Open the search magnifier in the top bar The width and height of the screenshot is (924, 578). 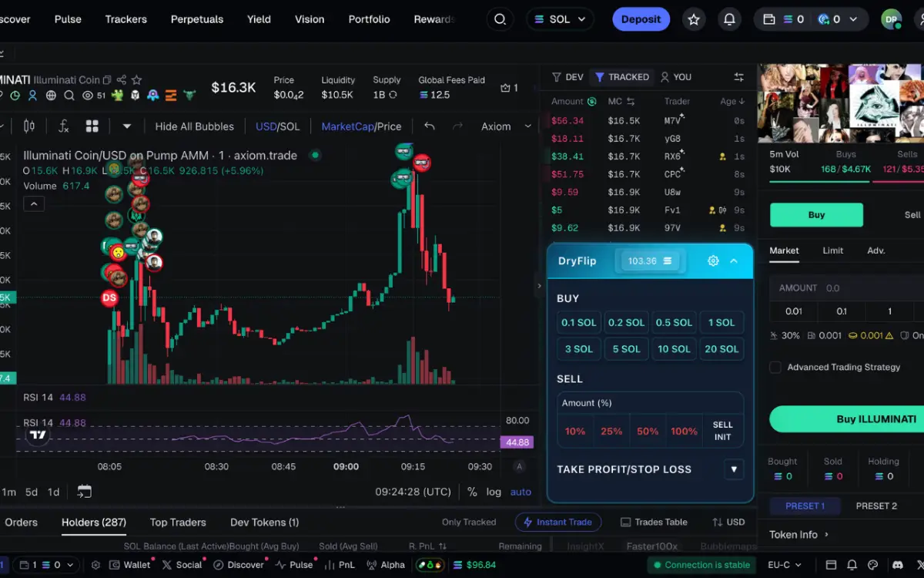click(x=500, y=19)
